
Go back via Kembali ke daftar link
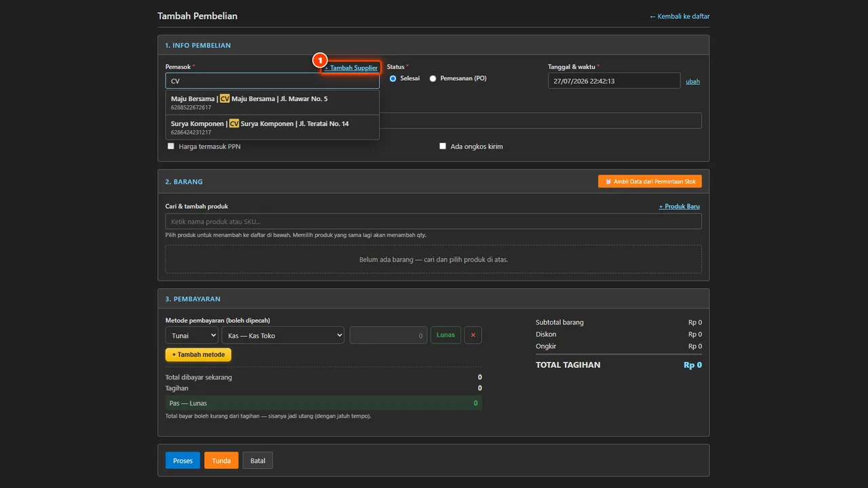pos(679,16)
